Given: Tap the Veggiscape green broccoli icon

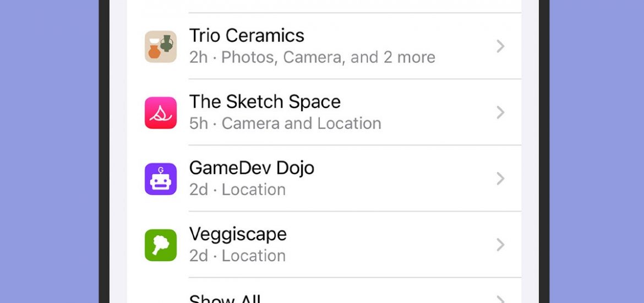Looking at the screenshot, I should 161,245.
